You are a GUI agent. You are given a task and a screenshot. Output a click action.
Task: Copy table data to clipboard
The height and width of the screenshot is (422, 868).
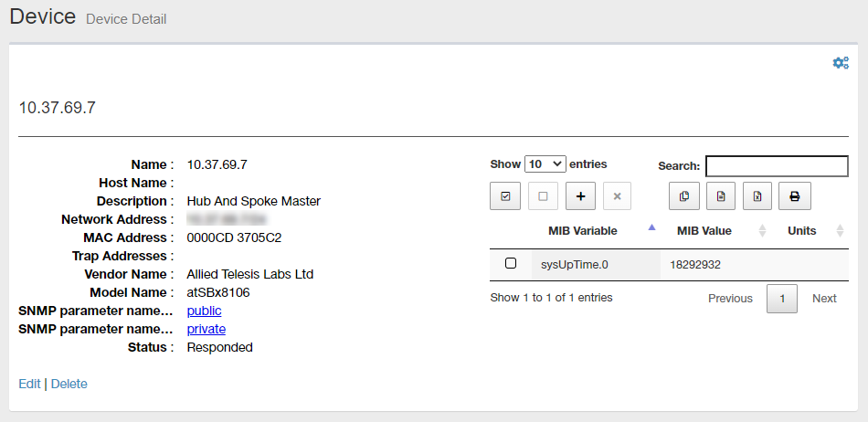(683, 196)
